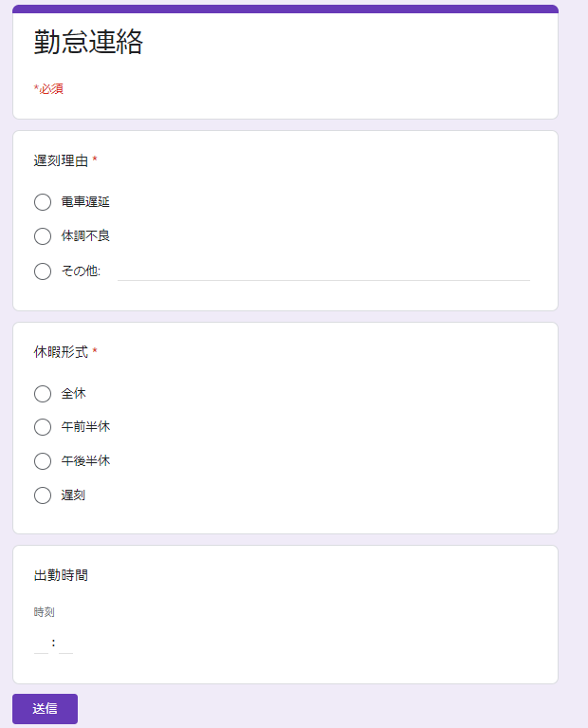Click the red asterisk beside 休暇形式
This screenshot has width=588, height=728.
click(x=95, y=352)
